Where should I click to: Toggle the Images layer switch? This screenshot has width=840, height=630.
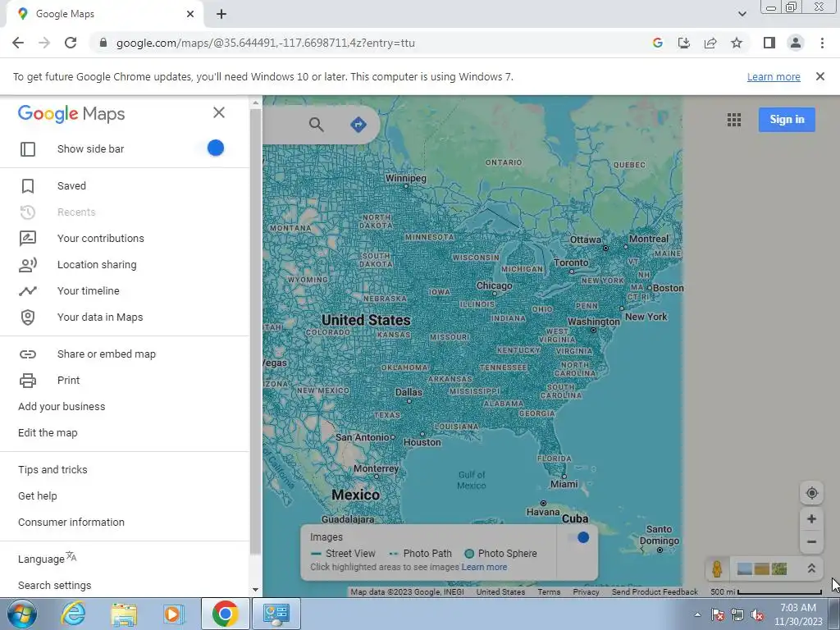click(581, 537)
